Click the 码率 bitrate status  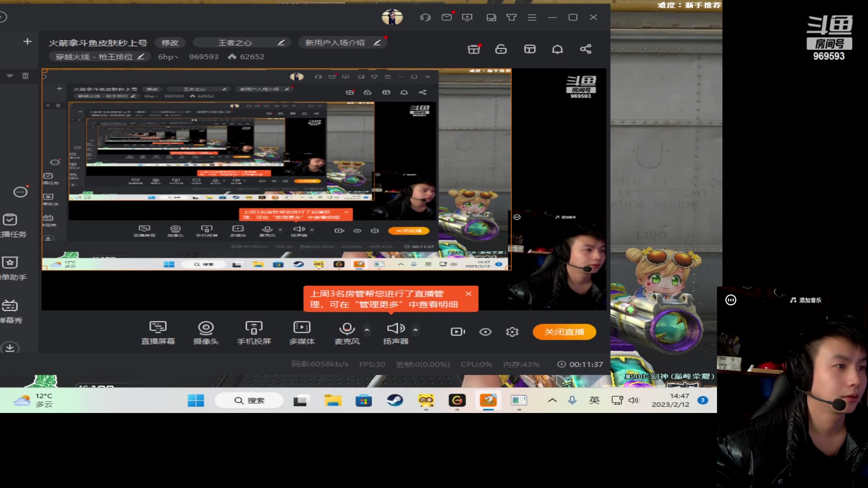coord(320,364)
